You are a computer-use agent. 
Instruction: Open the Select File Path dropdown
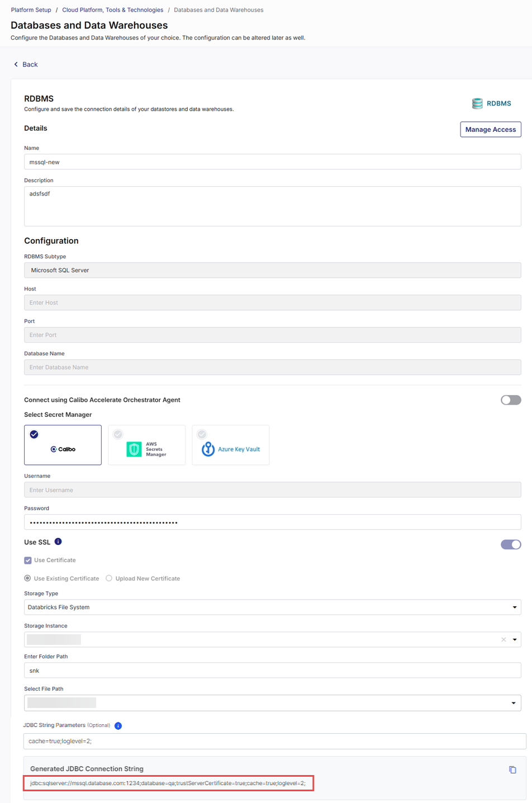(x=273, y=703)
